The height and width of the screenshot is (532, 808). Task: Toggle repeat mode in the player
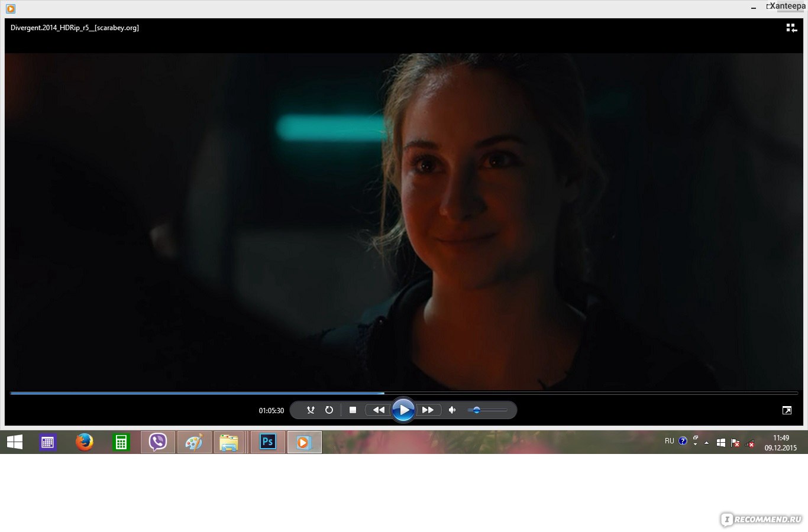coord(329,410)
